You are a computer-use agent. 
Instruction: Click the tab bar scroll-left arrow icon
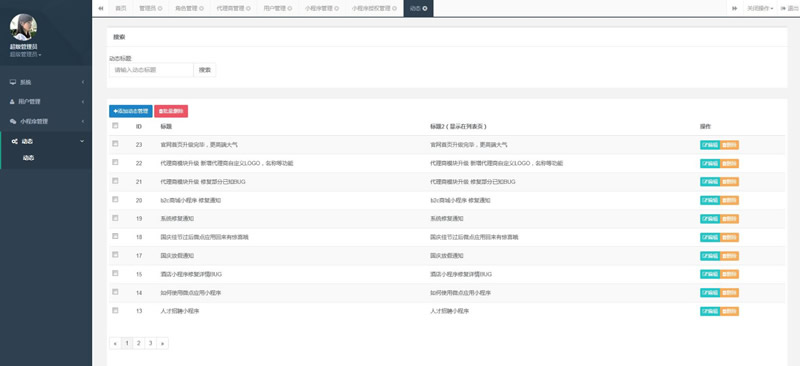101,8
